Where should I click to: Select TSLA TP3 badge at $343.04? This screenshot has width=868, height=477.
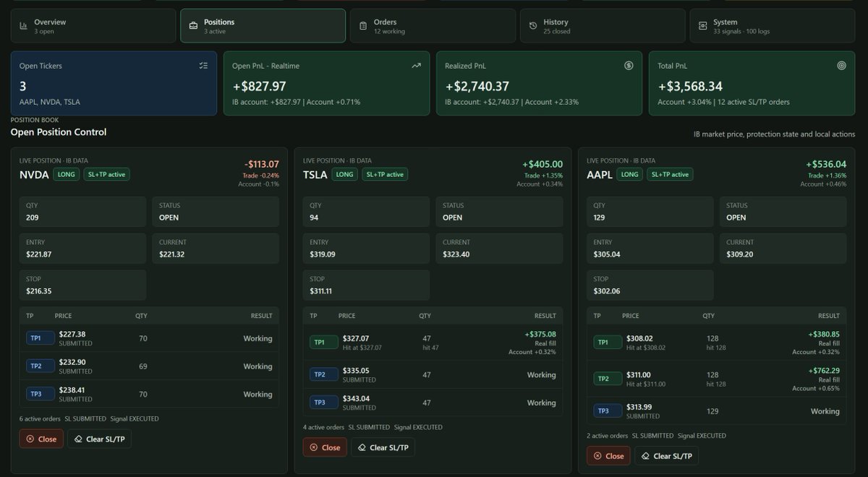[324, 403]
